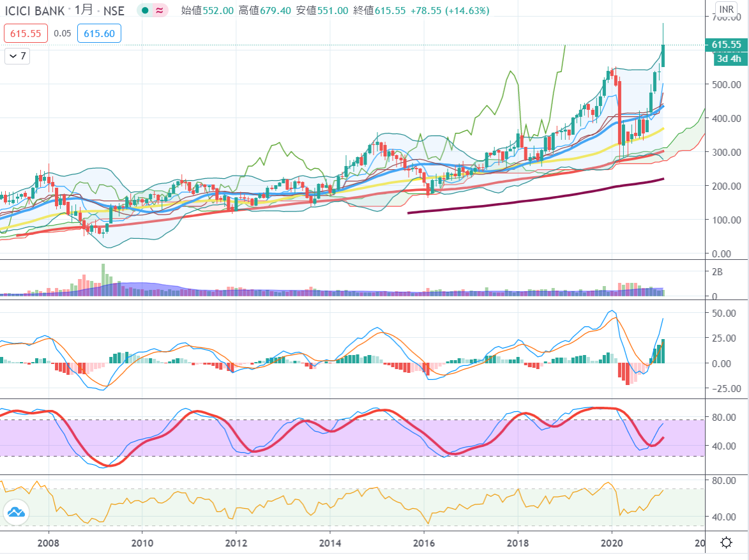Click the 300.00 price scale label
749x560 pixels.
point(726,153)
